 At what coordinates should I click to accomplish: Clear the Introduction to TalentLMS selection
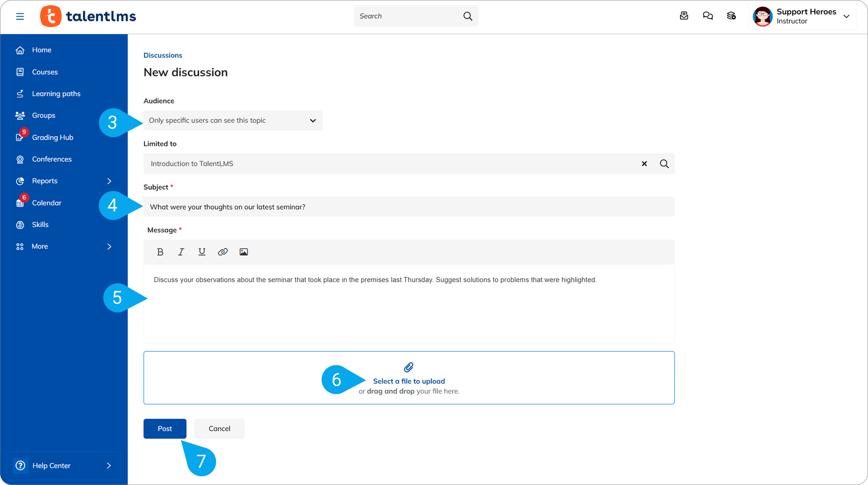644,164
